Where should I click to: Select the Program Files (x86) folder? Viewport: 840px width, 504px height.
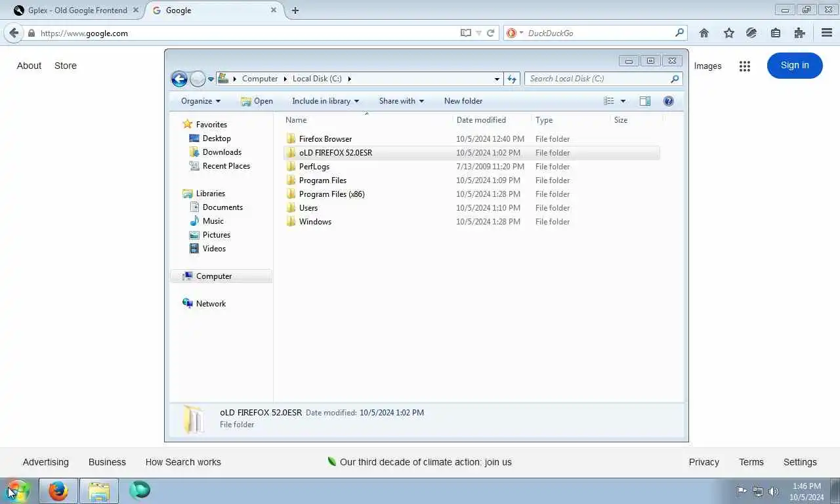(x=332, y=194)
